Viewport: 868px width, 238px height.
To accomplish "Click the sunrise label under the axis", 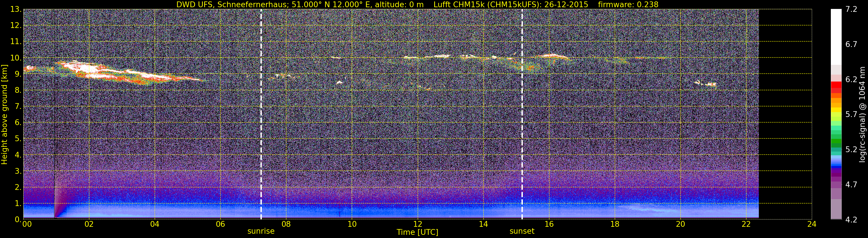I will [x=261, y=231].
